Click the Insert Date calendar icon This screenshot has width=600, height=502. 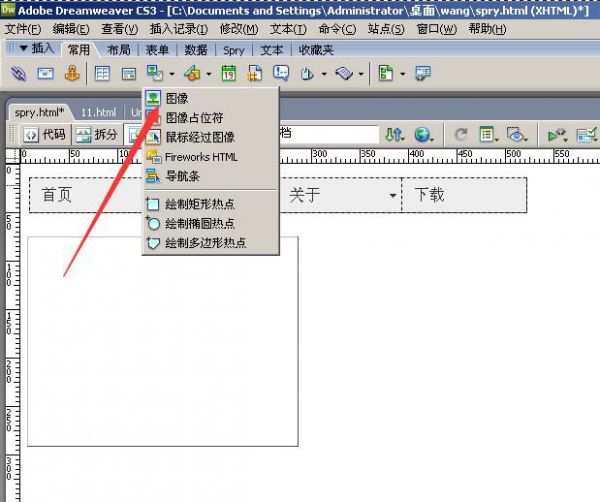(229, 73)
